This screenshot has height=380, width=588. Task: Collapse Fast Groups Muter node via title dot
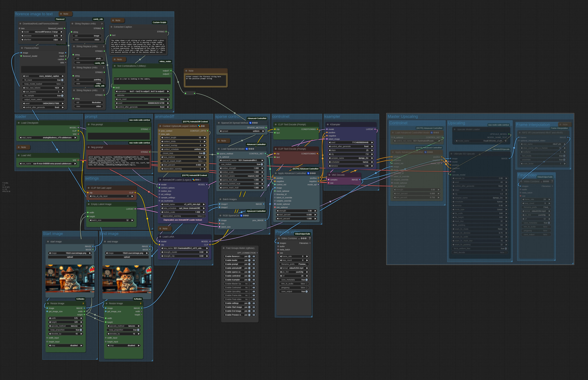tap(223, 248)
